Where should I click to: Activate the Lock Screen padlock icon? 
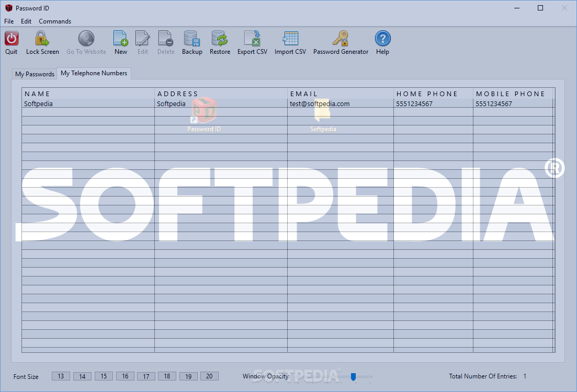42,38
